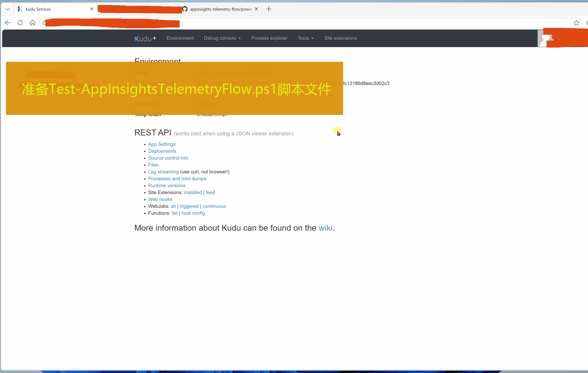Click the browser back arrow
588x373 pixels.
pyautogui.click(x=8, y=23)
